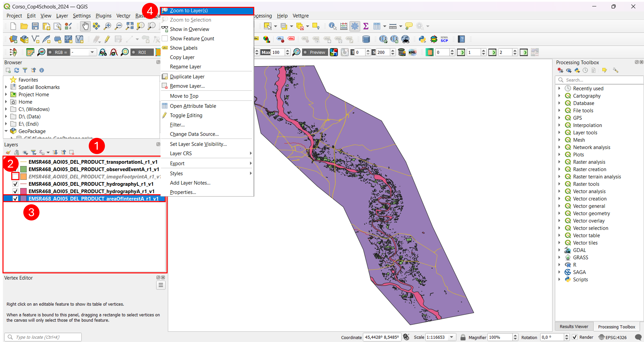
Task: Select the Pan Map hand tool
Action: (x=85, y=26)
